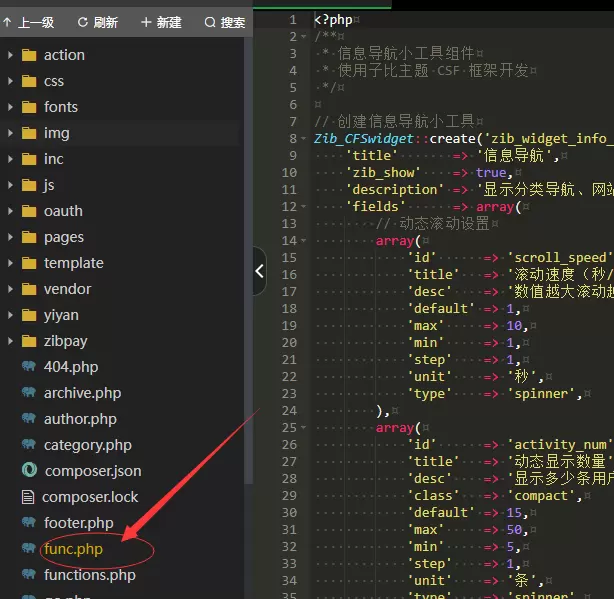Fold the array block at line 14

click(x=303, y=240)
